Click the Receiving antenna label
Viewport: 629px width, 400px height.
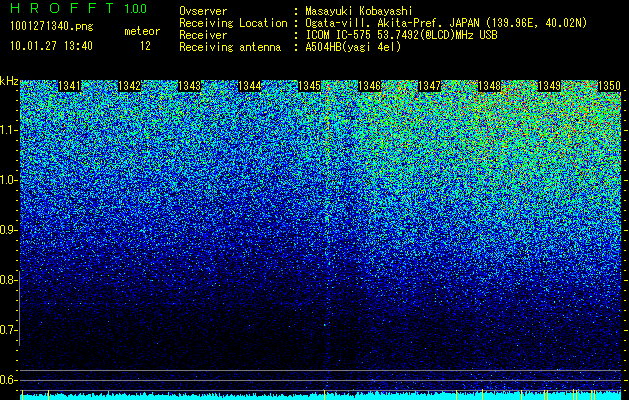click(230, 47)
